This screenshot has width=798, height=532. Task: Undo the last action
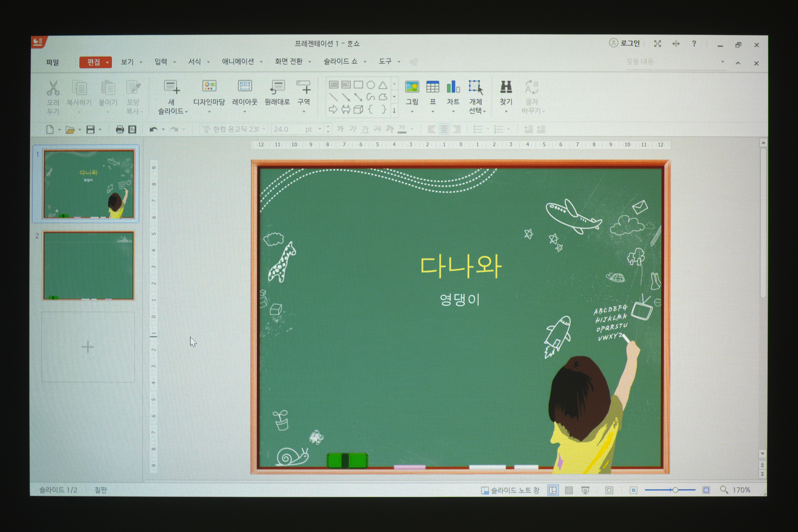(153, 130)
